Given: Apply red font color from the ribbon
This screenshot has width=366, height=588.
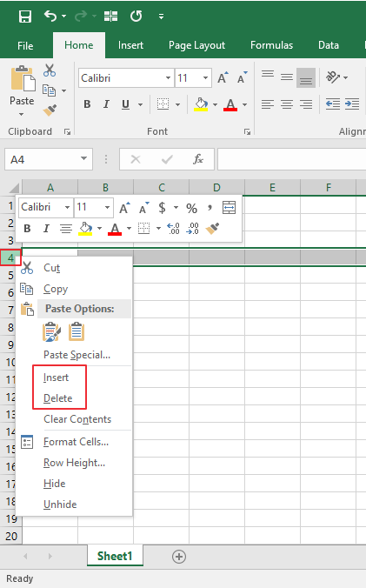Looking at the screenshot, I should click(230, 104).
